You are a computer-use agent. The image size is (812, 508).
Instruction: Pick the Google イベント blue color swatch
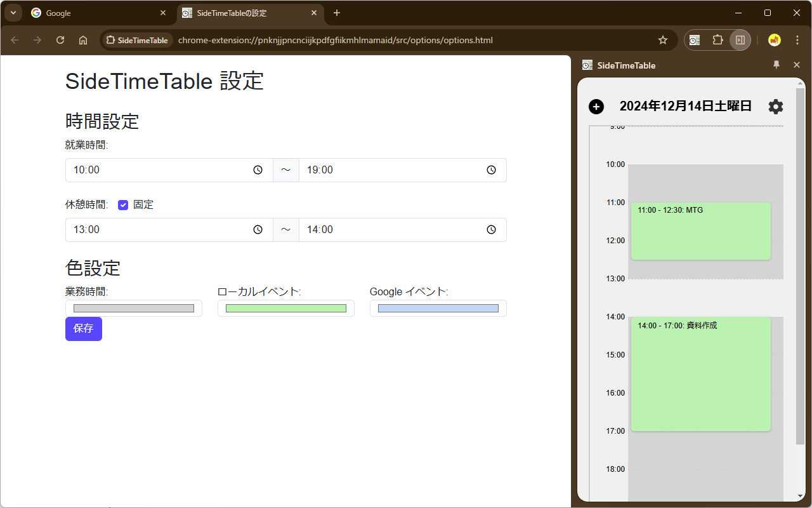pyautogui.click(x=438, y=308)
